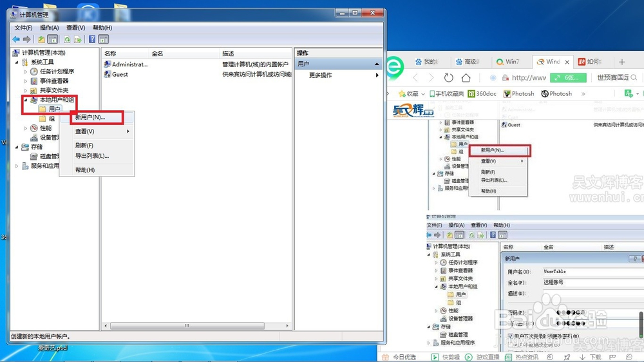Click the 全名 column header
The image size is (644, 362).
point(184,53)
